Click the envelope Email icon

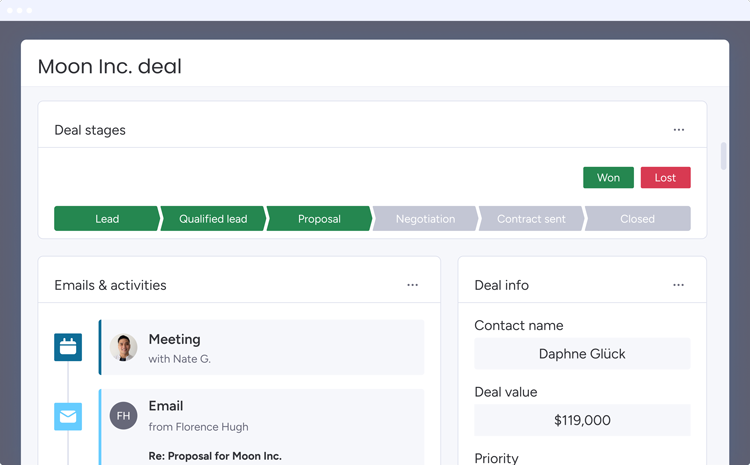68,416
